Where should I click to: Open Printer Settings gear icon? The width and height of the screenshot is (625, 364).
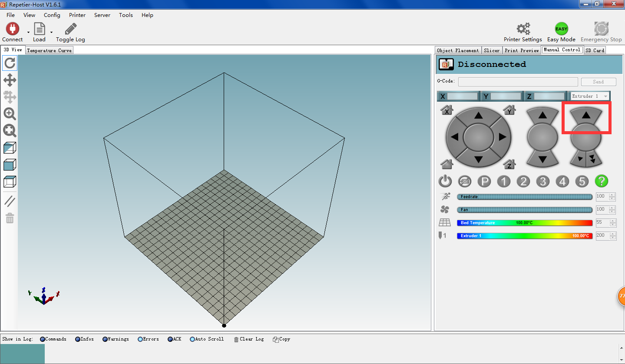click(x=523, y=29)
